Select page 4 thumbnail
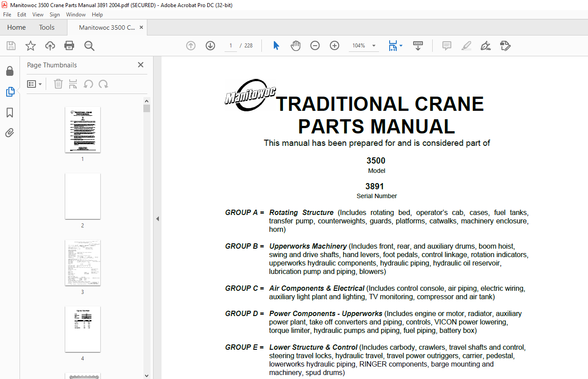 pos(83,329)
